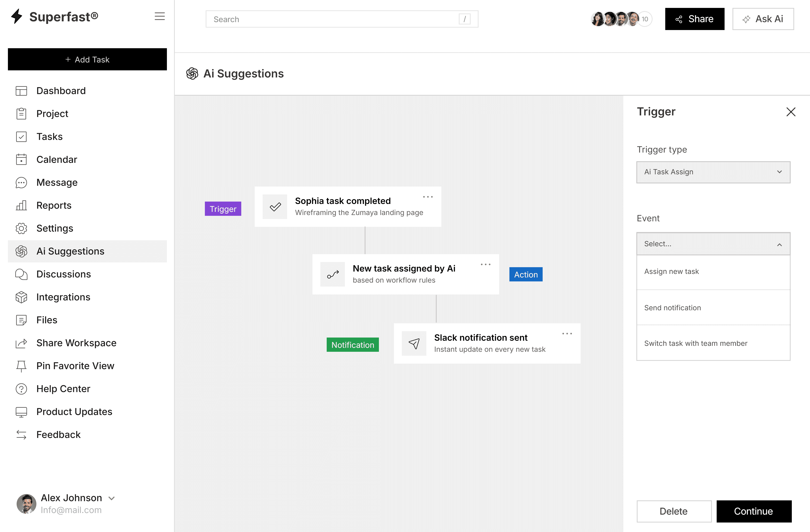Click the workflow arrow icon on Ai task card
This screenshot has width=810, height=532.
332,274
